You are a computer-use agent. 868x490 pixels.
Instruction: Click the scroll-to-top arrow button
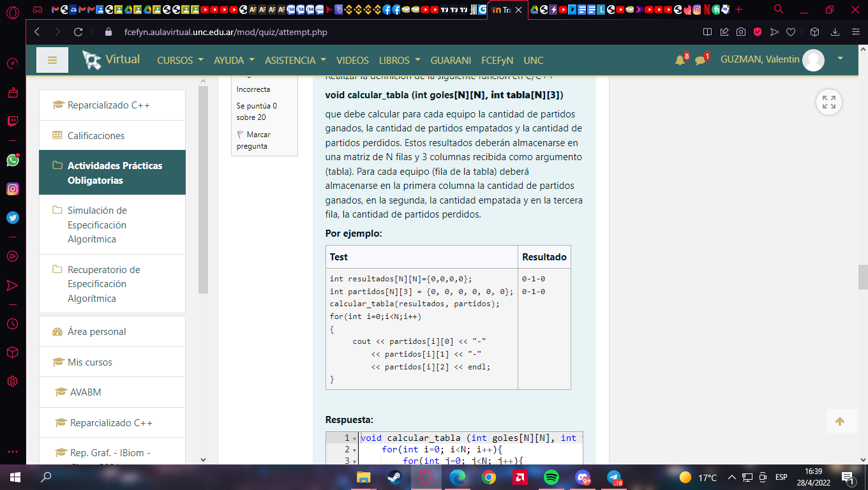(839, 421)
